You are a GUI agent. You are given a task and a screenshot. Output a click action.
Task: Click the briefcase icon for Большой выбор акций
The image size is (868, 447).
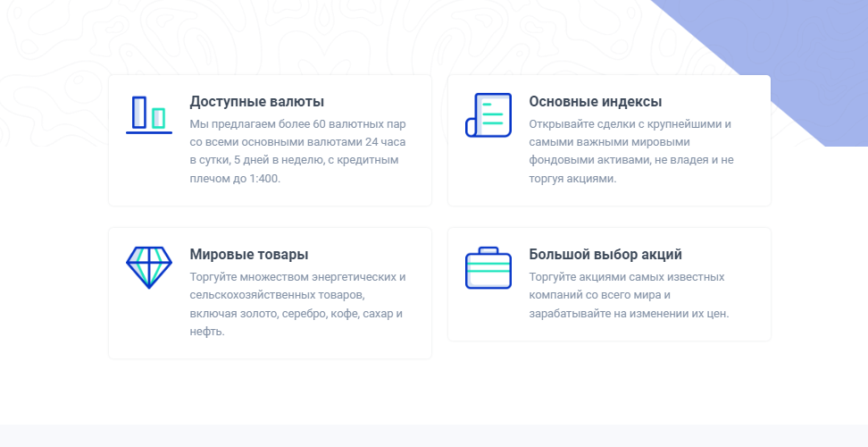(488, 268)
